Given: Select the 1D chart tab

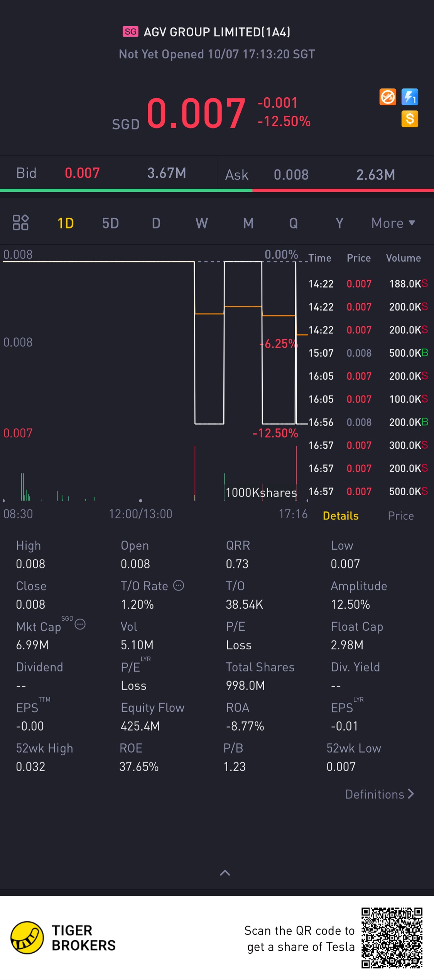Looking at the screenshot, I should pyautogui.click(x=66, y=223).
